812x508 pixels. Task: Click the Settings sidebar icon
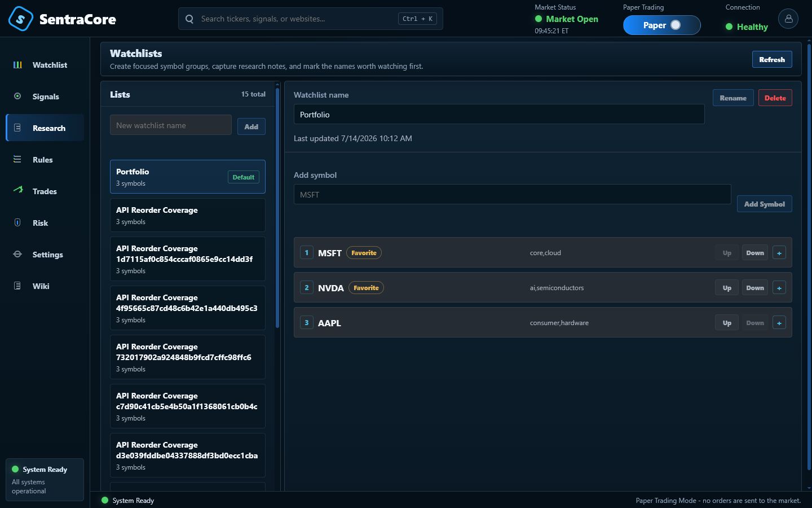click(x=17, y=255)
